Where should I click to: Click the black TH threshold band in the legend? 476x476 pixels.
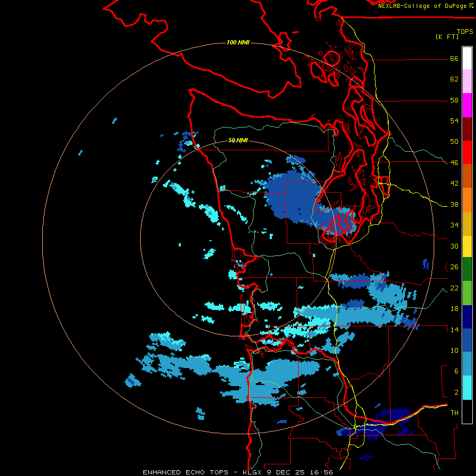(x=467, y=411)
